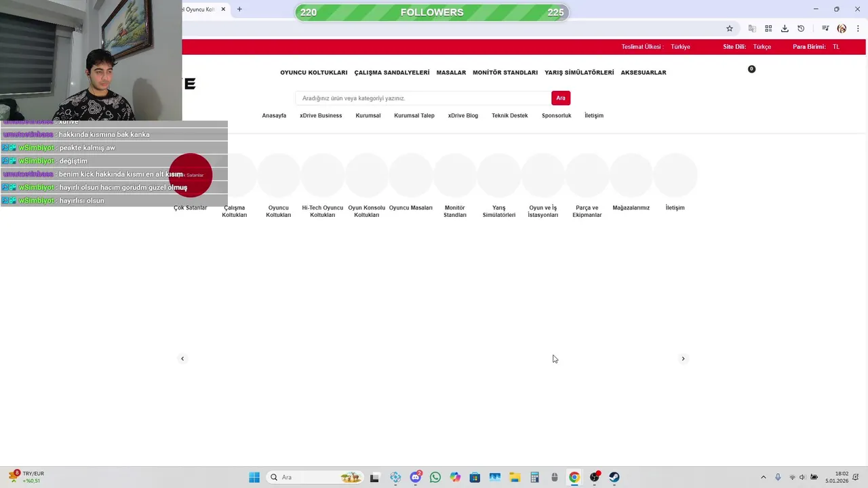Launch WhatsApp from the taskbar
This screenshot has height=488, width=868.
pos(435,477)
